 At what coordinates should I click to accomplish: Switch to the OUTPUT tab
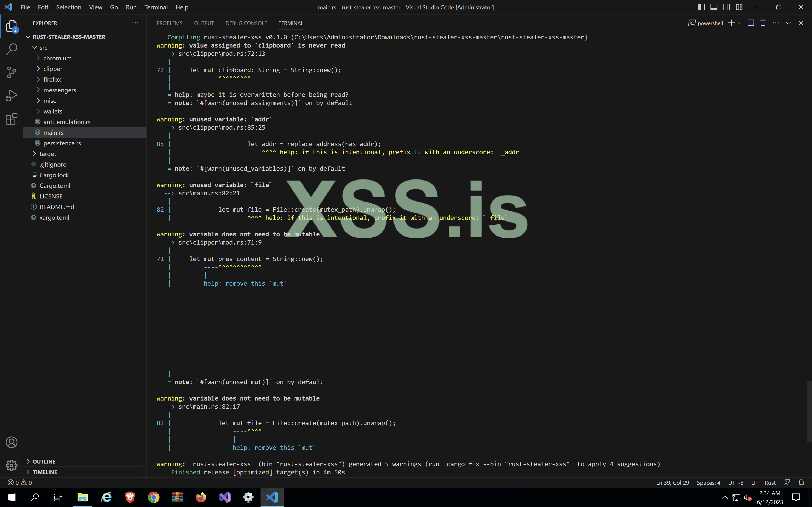coord(204,23)
